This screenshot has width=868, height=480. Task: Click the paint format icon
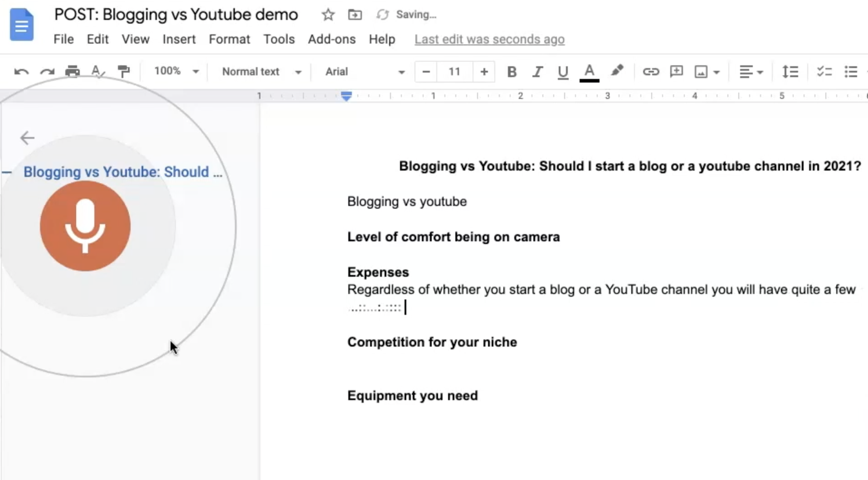coord(123,71)
